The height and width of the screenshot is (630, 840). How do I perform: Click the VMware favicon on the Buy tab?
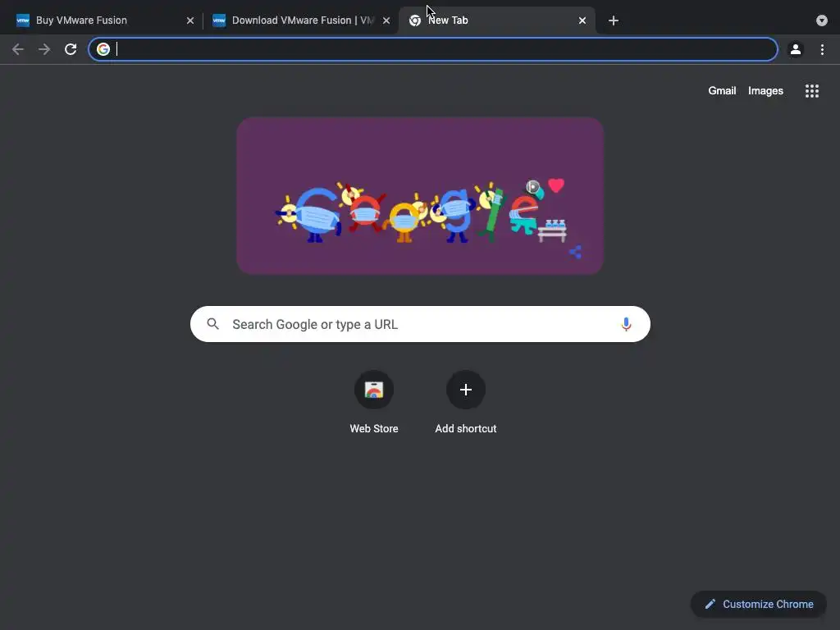coord(22,21)
